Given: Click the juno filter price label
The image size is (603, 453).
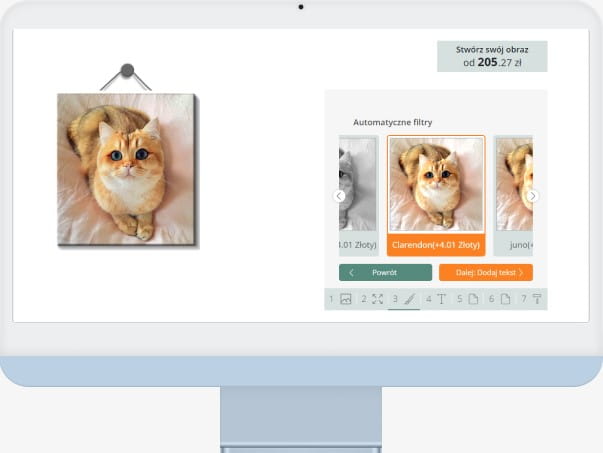Looking at the screenshot, I should tap(514, 245).
